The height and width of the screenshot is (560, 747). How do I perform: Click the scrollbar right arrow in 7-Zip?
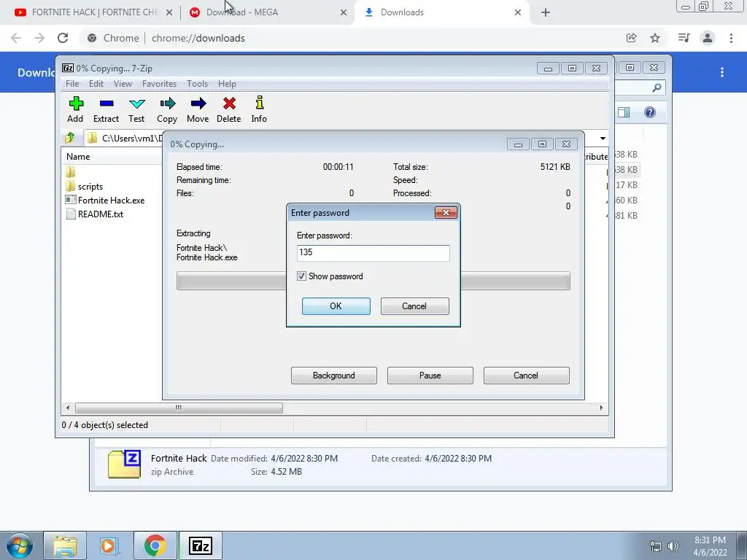pos(601,408)
